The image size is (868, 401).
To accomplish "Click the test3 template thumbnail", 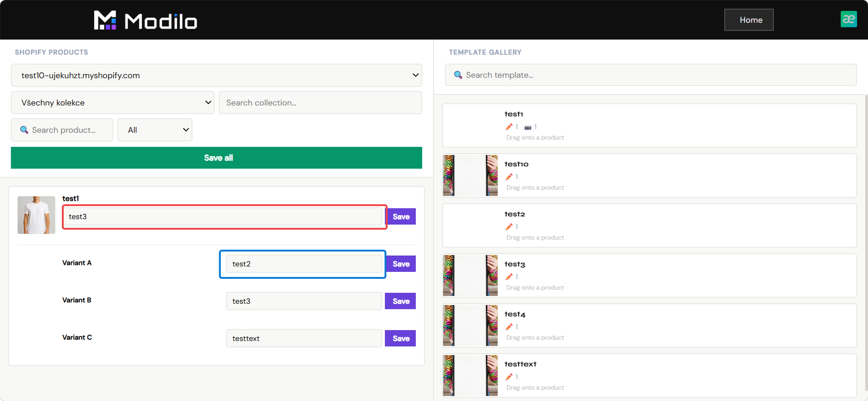I will (470, 276).
